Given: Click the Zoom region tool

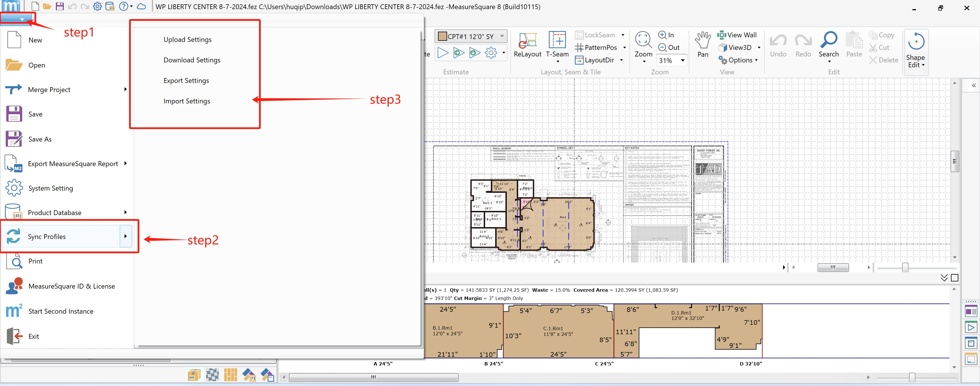Looking at the screenshot, I should tap(643, 40).
